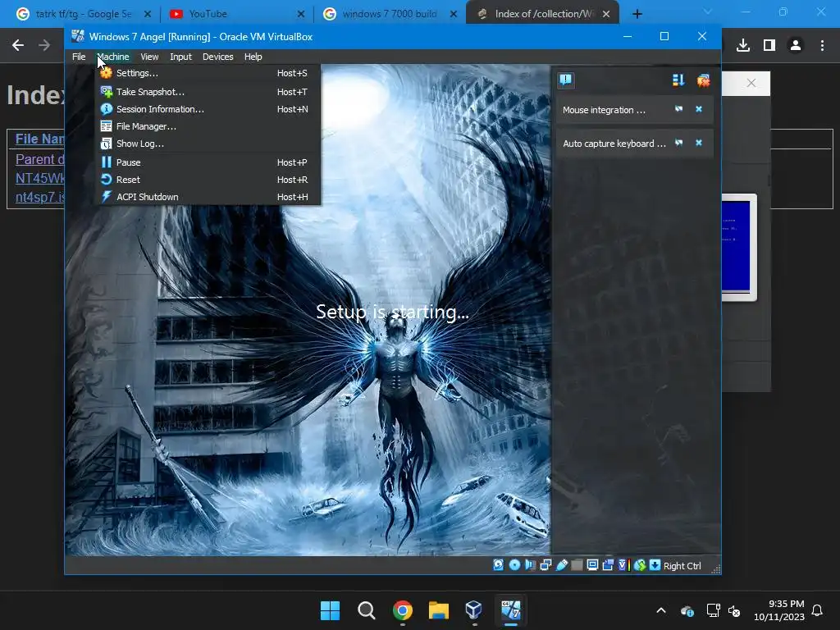The height and width of the screenshot is (630, 840).
Task: Open Session Information from Machine menu
Action: point(208,109)
